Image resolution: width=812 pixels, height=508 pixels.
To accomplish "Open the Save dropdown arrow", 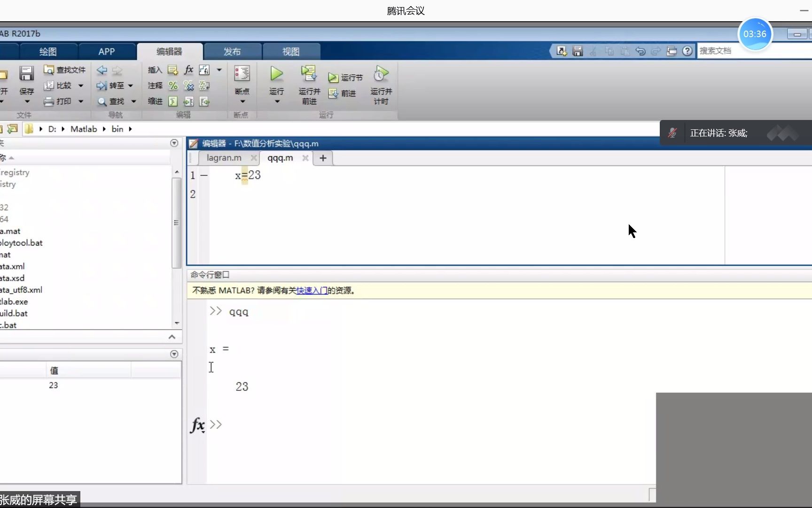I will 27,102.
